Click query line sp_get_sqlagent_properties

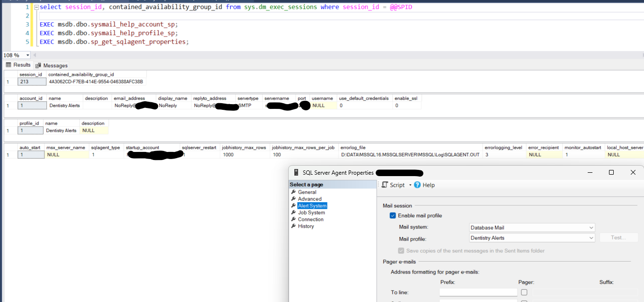pos(114,42)
